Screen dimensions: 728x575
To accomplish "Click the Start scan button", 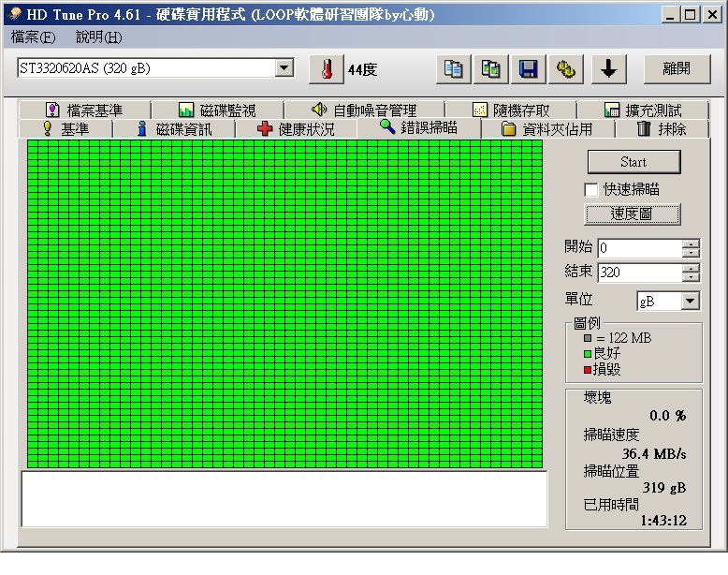I will (x=633, y=162).
